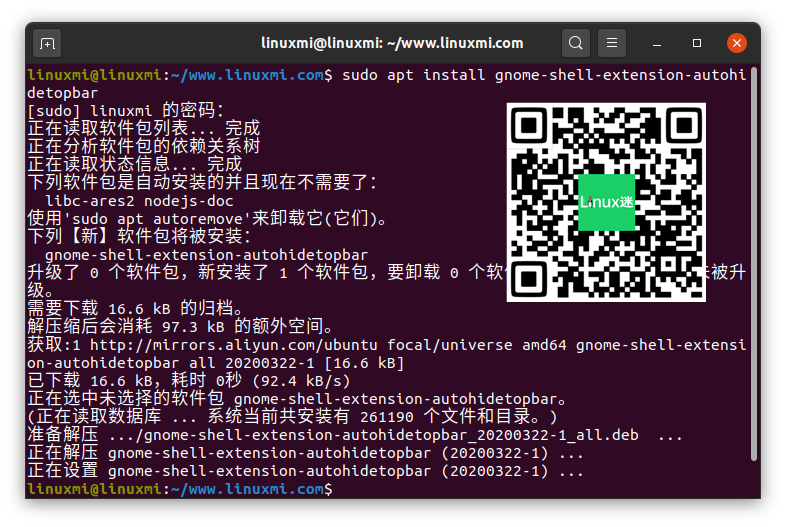Click the text 'libc-ares2 nodejs-doc'
Image resolution: width=786 pixels, height=527 pixels.
(x=139, y=201)
